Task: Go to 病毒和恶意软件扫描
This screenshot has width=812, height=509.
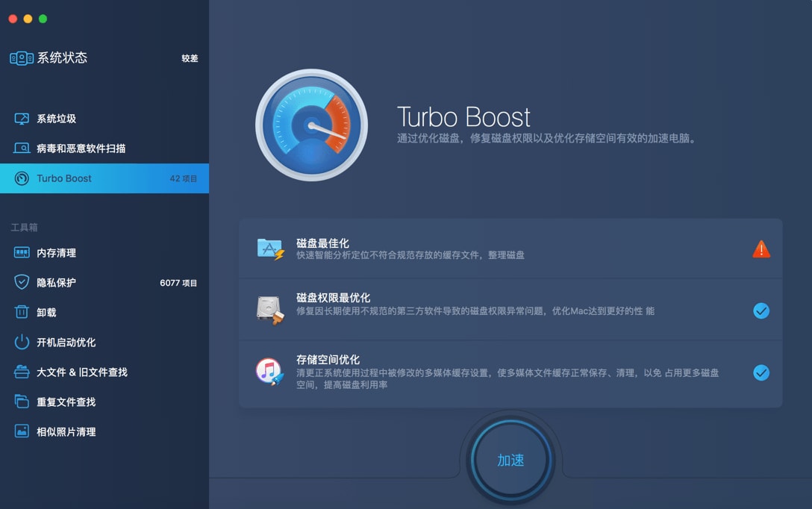Action: (104, 149)
